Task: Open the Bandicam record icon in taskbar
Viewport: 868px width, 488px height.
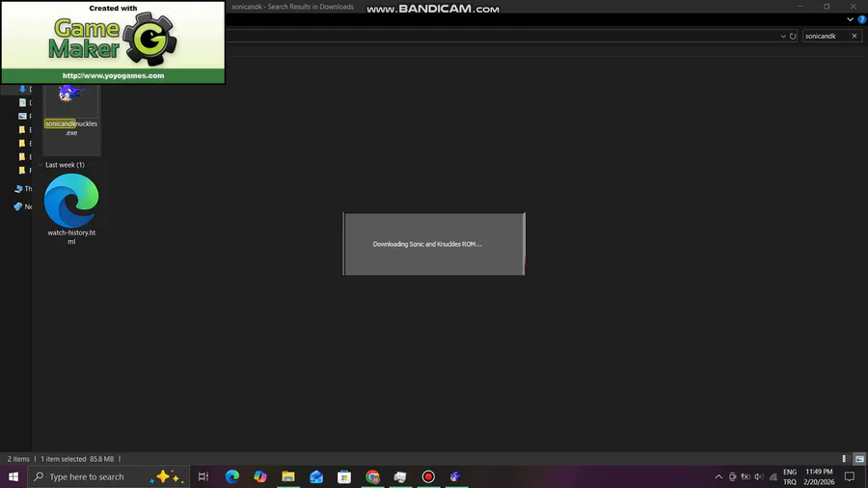Action: 428,476
